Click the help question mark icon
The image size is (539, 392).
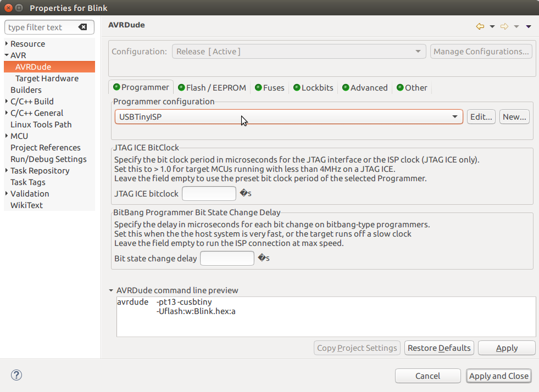coord(16,375)
